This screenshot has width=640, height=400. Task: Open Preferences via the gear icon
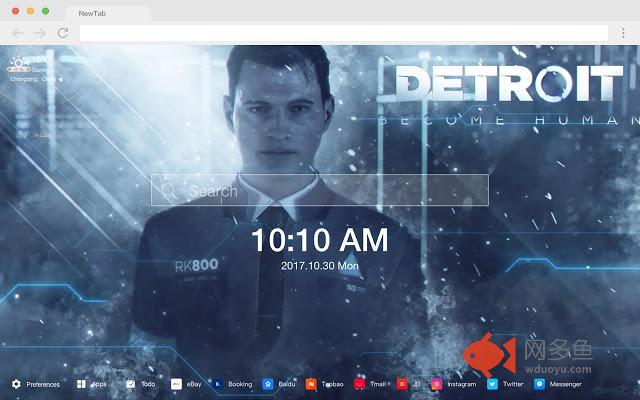[16, 384]
